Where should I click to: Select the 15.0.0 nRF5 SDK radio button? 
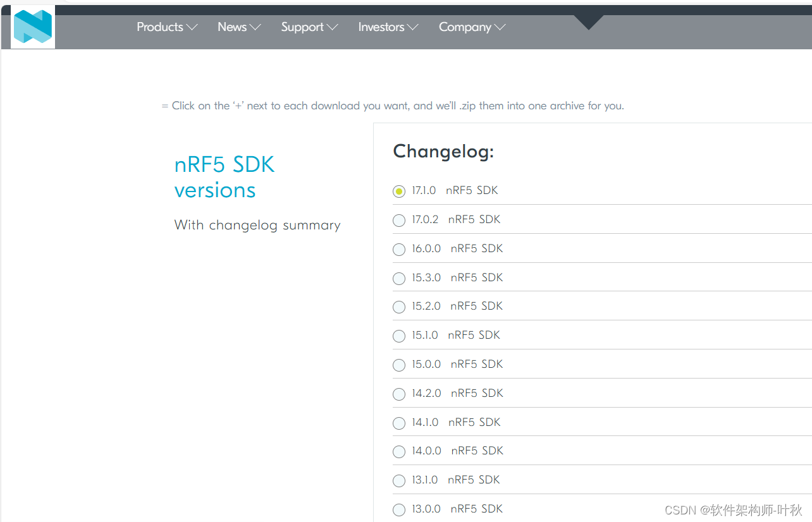(399, 365)
